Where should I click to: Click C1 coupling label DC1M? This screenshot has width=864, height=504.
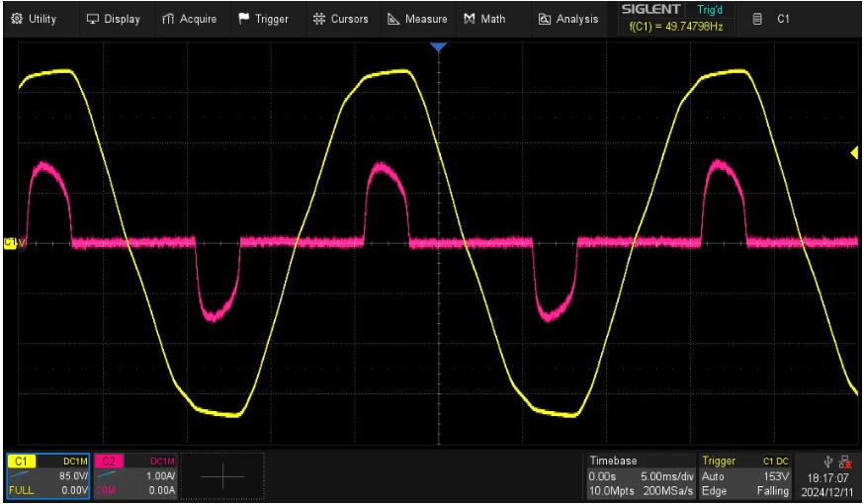pyautogui.click(x=75, y=462)
